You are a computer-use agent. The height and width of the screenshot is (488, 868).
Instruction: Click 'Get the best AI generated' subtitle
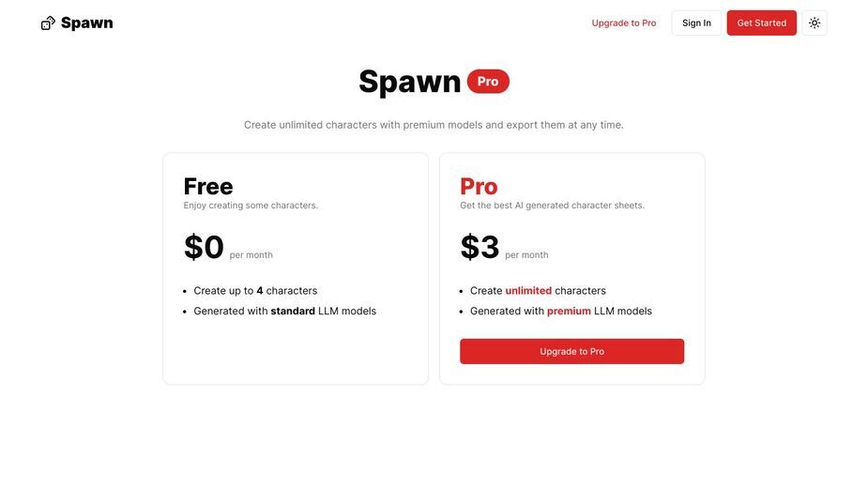click(552, 205)
